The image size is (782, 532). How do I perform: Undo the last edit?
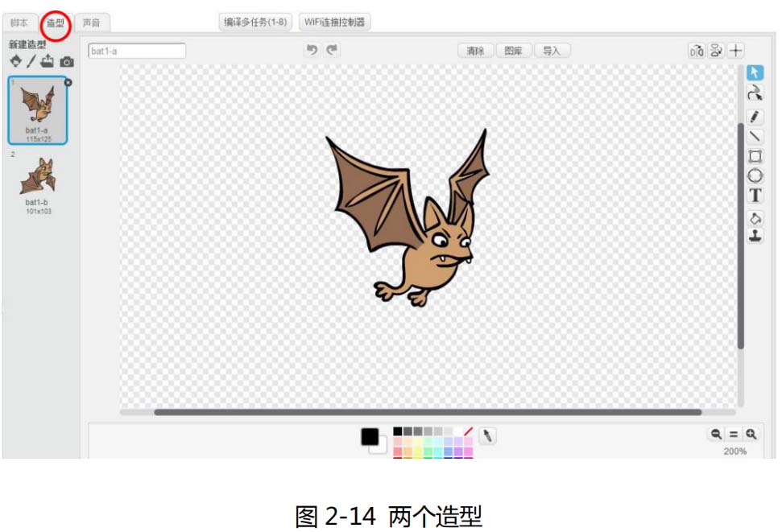click(x=312, y=50)
